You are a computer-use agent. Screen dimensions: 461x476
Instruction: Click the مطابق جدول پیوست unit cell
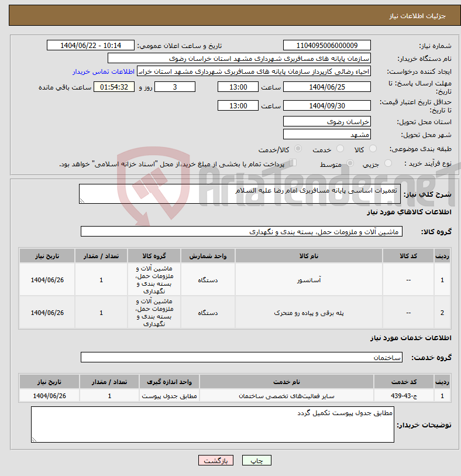[x=169, y=396]
